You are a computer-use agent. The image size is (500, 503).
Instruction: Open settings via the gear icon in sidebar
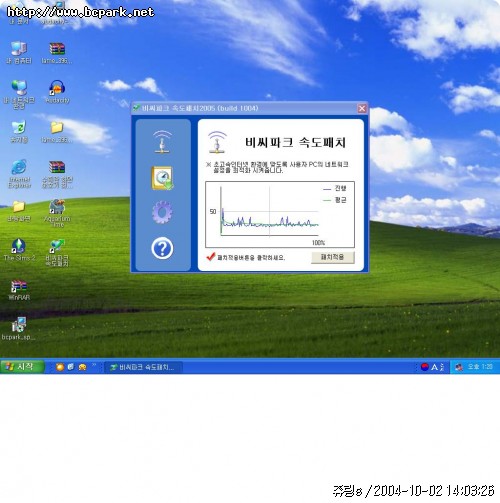[162, 212]
